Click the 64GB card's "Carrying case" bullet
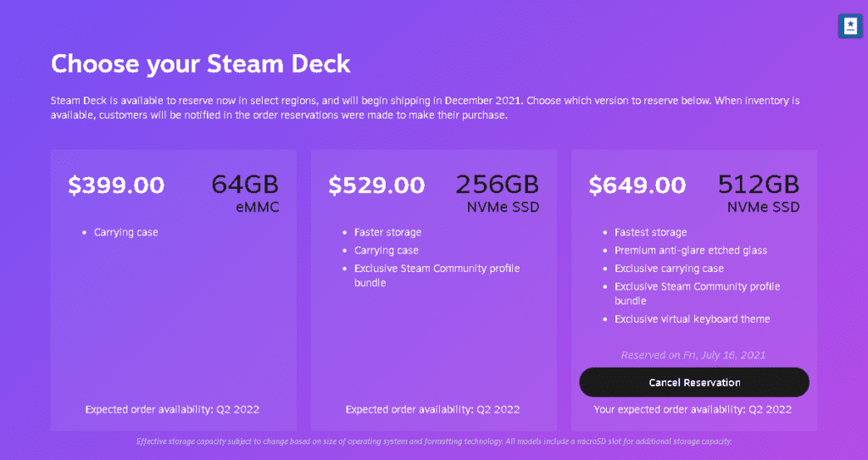Screen dimensions: 868x460 coord(125,232)
